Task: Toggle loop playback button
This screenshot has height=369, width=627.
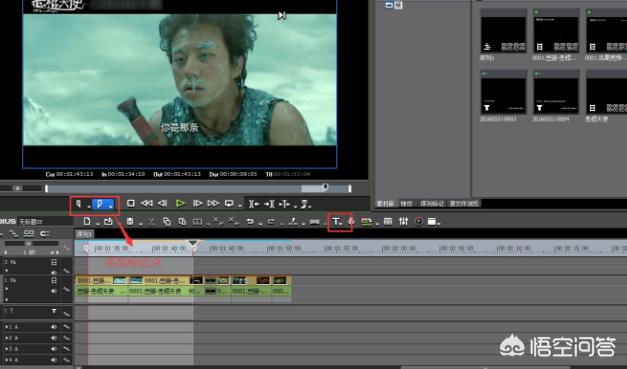Action: click(229, 203)
